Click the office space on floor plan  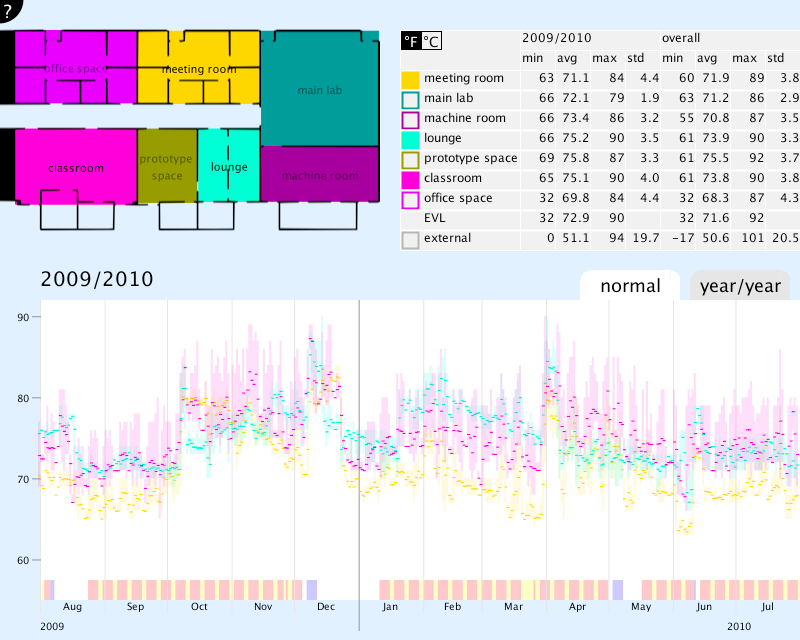76,67
